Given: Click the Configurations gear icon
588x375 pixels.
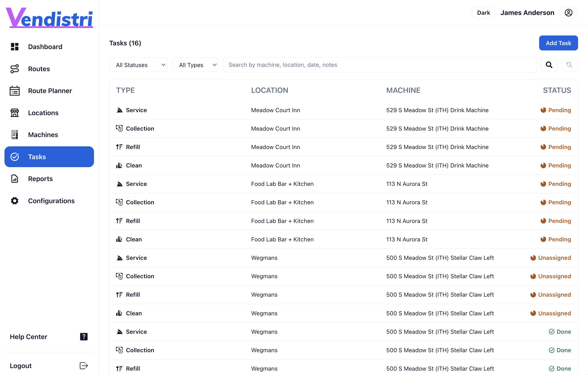Looking at the screenshot, I should (x=15, y=201).
